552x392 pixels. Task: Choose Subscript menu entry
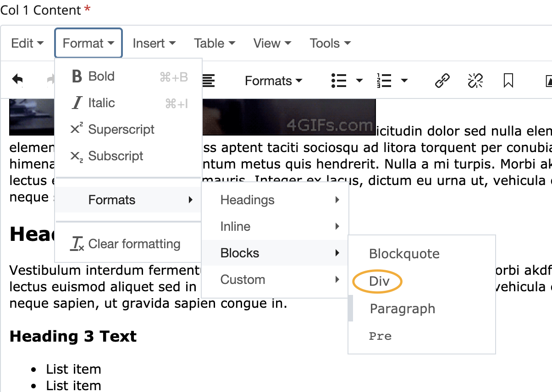pyautogui.click(x=128, y=156)
